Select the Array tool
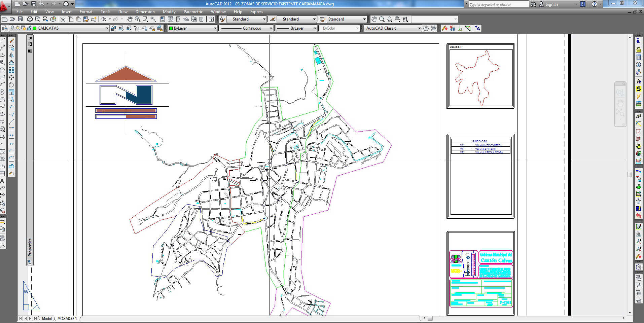Image resolution: width=644 pixels, height=323 pixels. [11, 70]
